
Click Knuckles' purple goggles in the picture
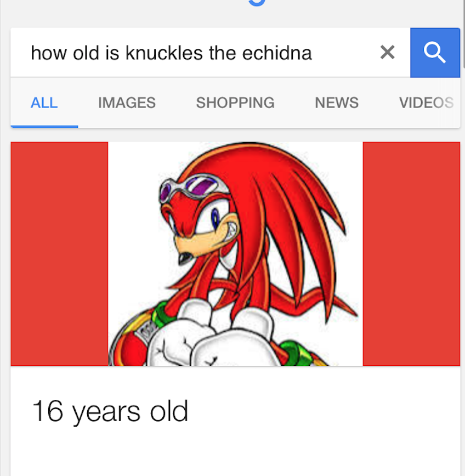194,187
